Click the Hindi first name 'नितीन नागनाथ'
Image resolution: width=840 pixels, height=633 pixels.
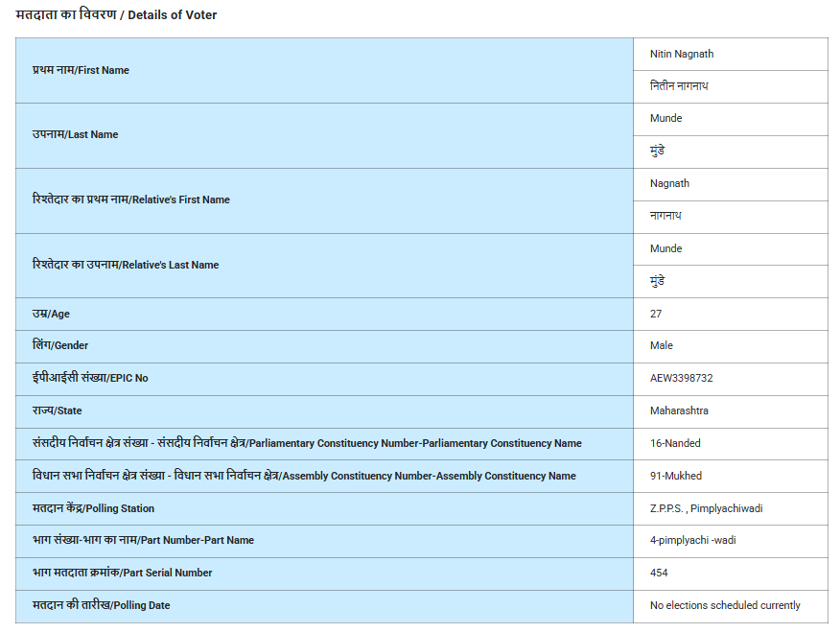coord(679,86)
